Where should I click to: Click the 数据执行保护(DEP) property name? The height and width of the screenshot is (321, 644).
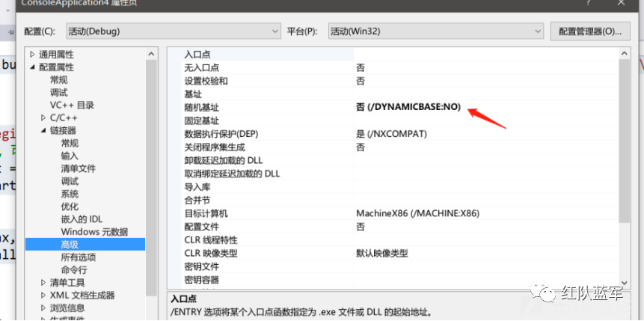(221, 134)
